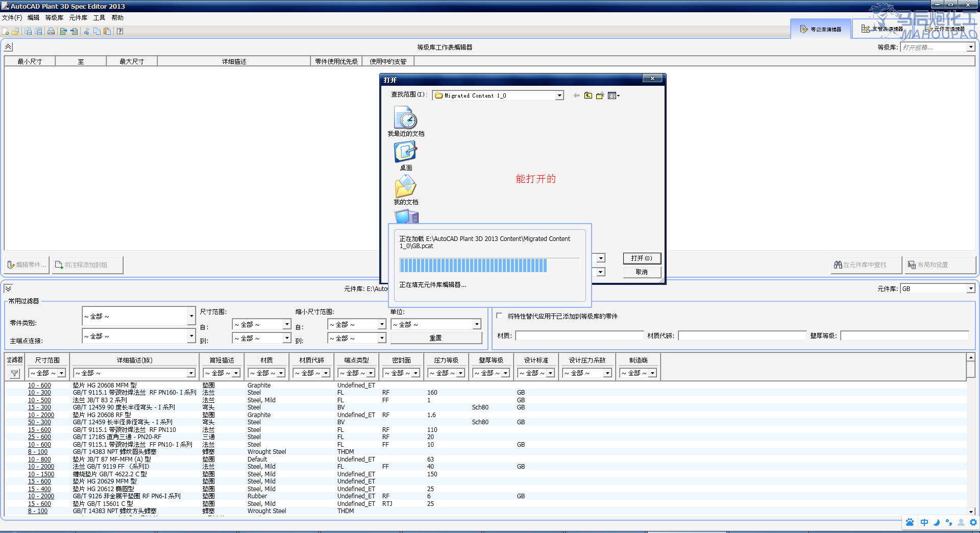Click the first Save toolbar icon
This screenshot has width=980, height=533.
28,31
